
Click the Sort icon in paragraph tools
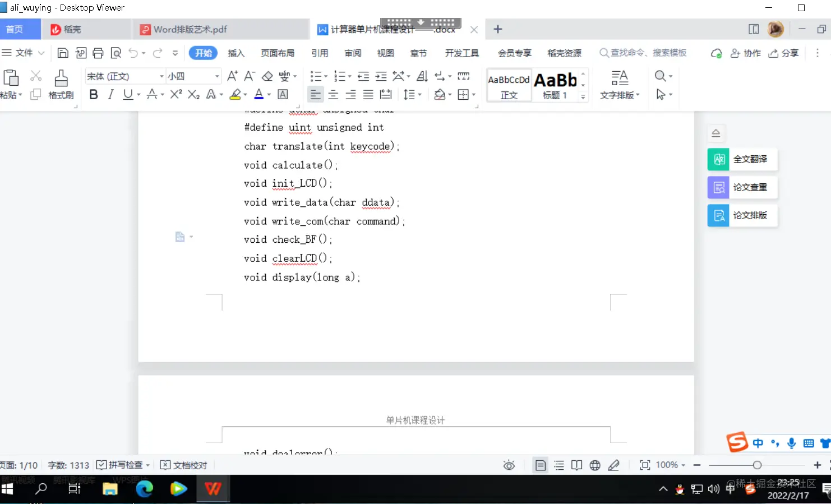click(422, 76)
